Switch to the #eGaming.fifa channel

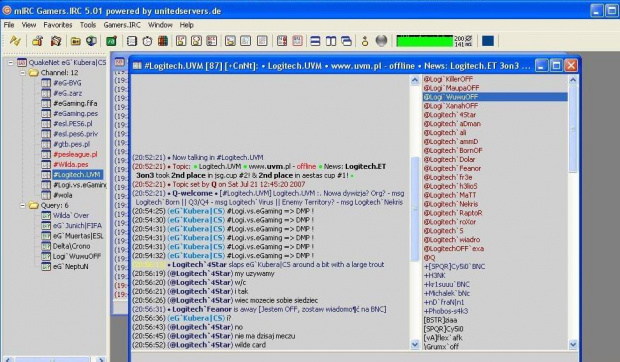[x=75, y=104]
